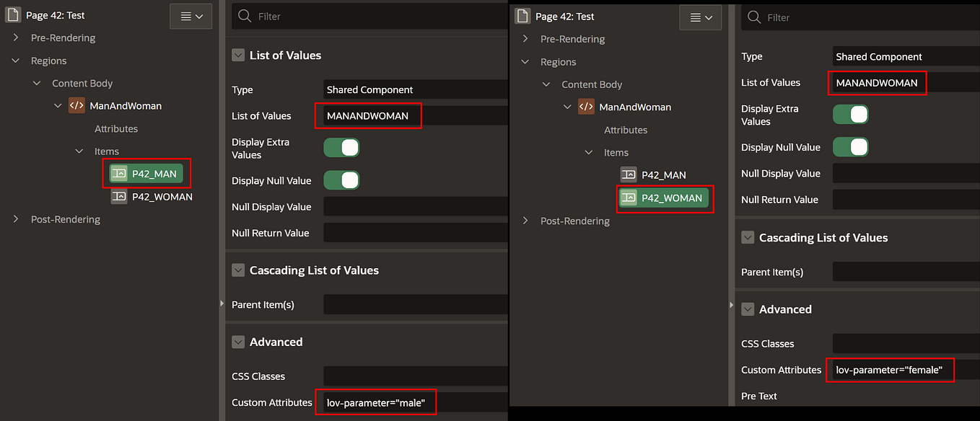Select the MANANDWOMAN List of Values value

coord(368,115)
